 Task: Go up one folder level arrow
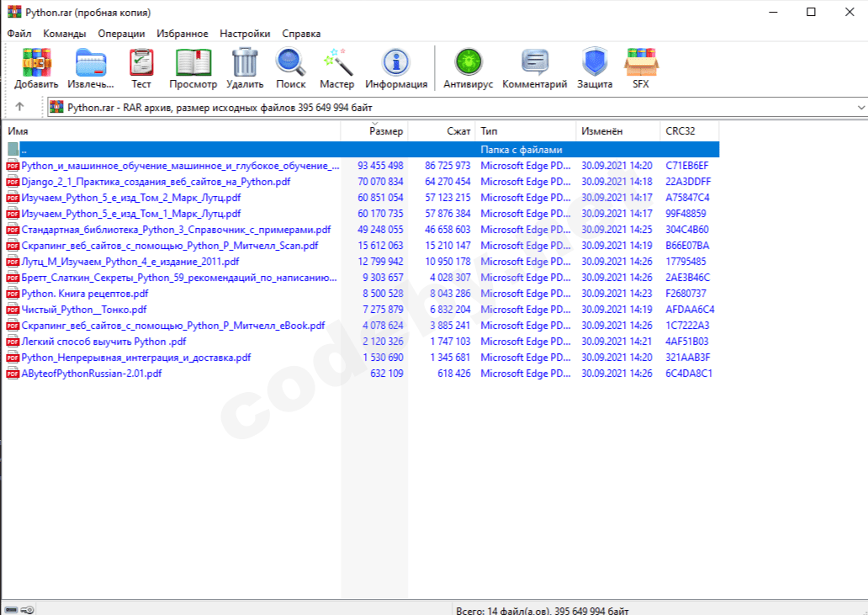point(19,108)
